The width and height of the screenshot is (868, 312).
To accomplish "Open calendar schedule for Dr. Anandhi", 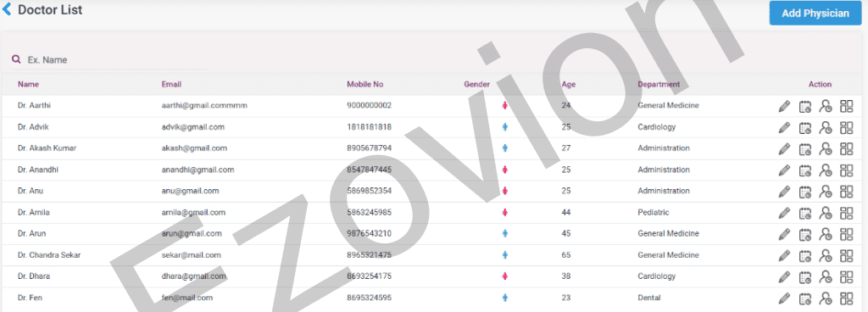I will [x=805, y=170].
